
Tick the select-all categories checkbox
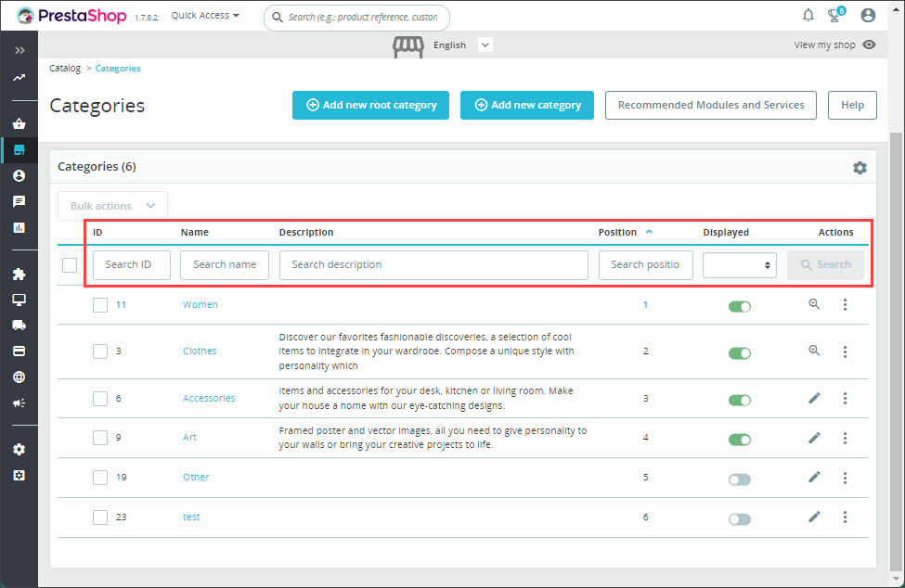pos(70,265)
